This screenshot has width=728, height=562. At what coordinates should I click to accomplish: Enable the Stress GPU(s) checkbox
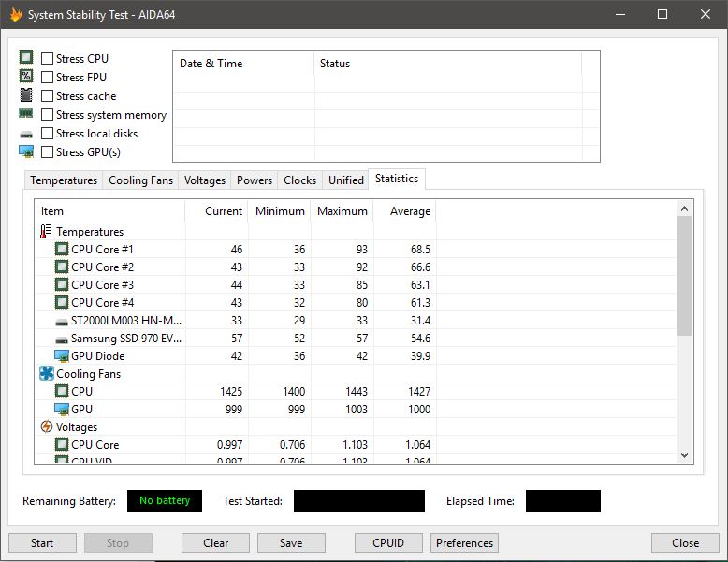click(x=47, y=152)
